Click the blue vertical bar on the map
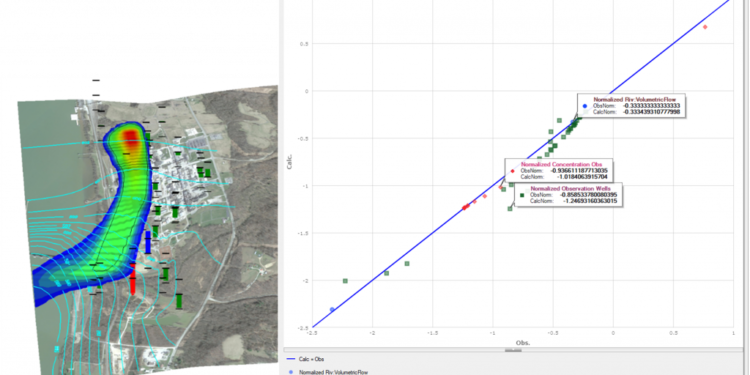 [x=148, y=242]
